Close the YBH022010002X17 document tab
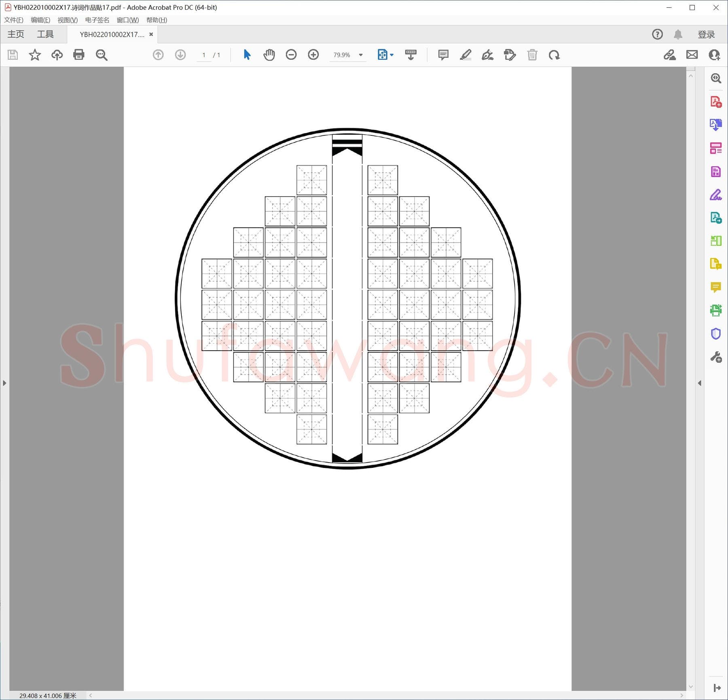 pos(151,34)
